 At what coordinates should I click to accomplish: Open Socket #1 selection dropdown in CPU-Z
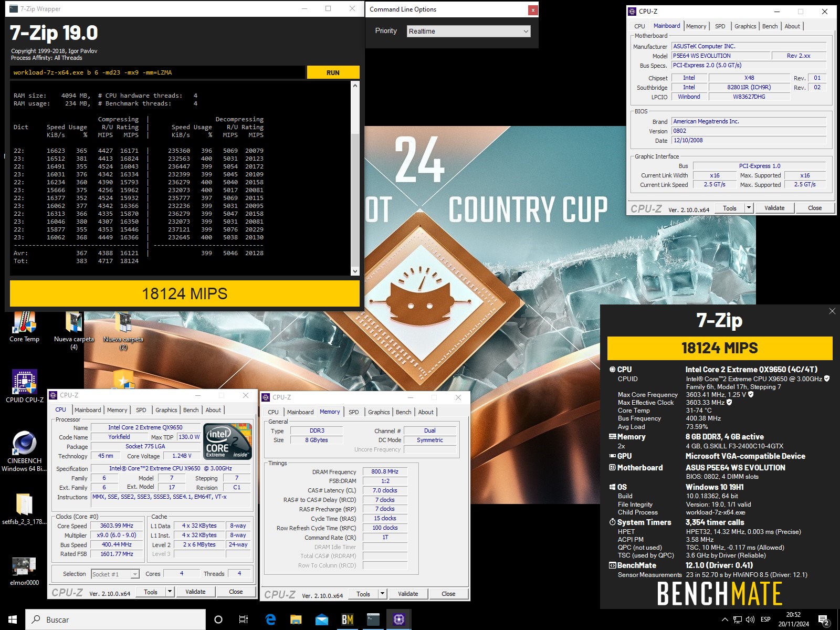click(x=115, y=574)
